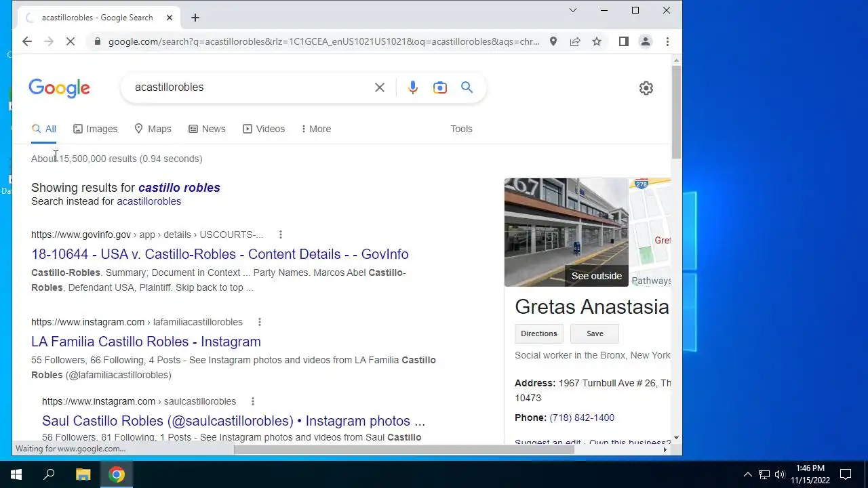Show hidden system tray icons
868x488 pixels.
coord(748,474)
